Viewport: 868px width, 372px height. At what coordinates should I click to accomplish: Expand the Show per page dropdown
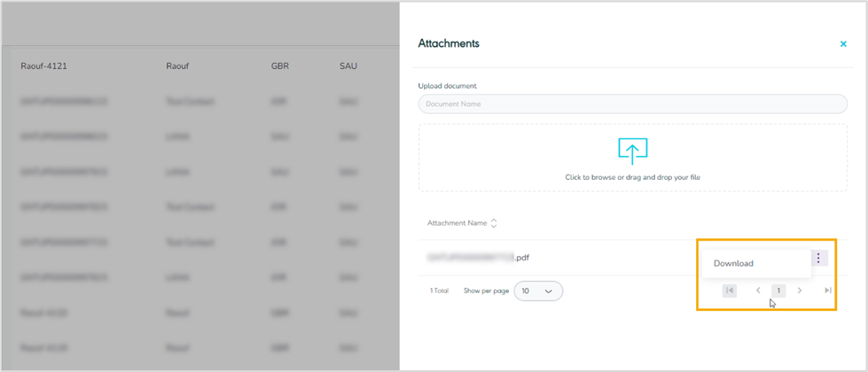538,291
